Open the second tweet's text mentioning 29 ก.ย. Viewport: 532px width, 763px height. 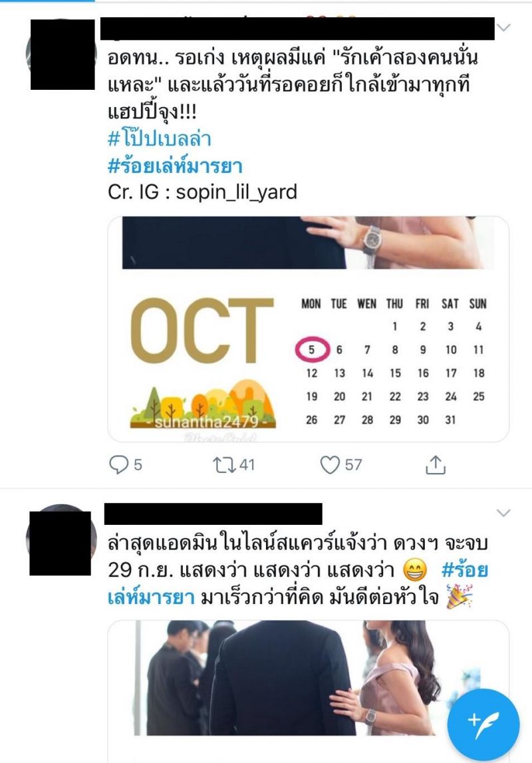298,570
